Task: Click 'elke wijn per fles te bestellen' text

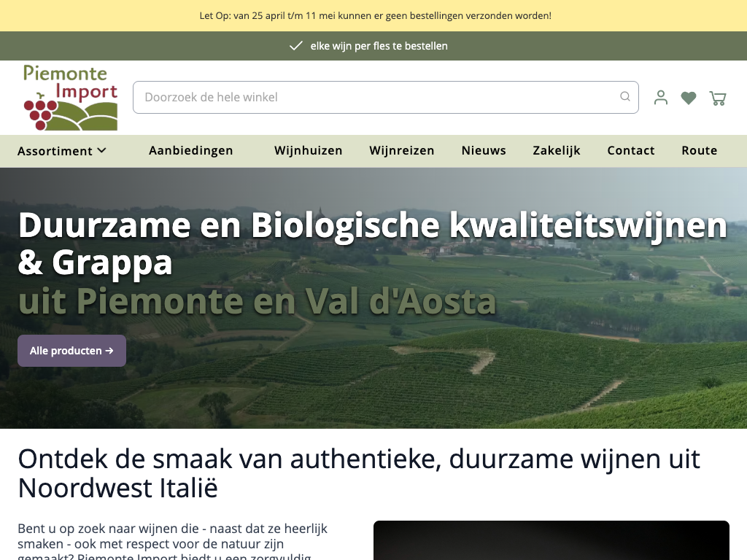Action: pos(379,46)
